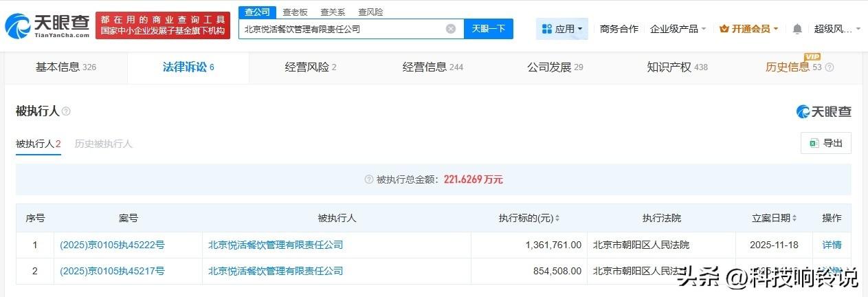Image resolution: width=868 pixels, height=297 pixels.
Task: Open 北京悦活餐饮管理有限责任公司 link in row 1
Action: tap(276, 245)
